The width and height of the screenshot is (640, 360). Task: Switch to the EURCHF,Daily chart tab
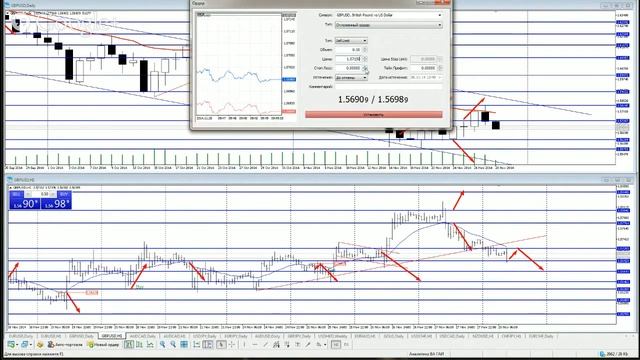pos(541,336)
